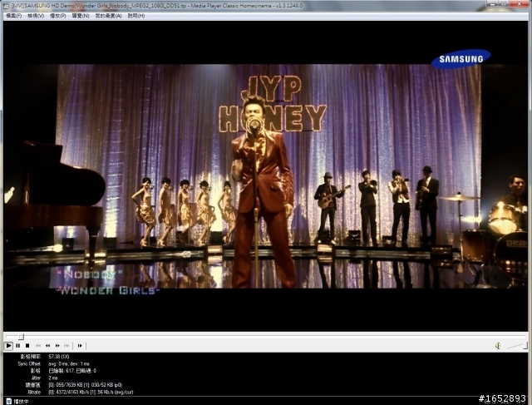Click the Sync Offset label
Screen dimensions: 532x405
click(29, 363)
